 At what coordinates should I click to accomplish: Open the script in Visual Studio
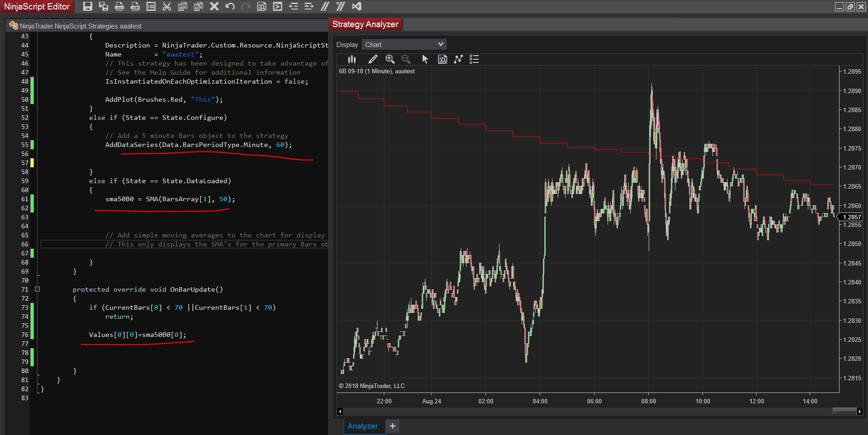[357, 6]
